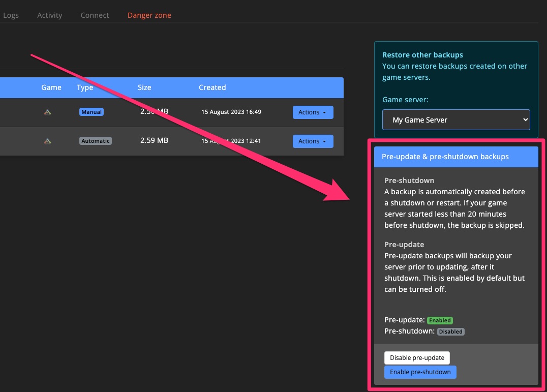Viewport: 547px width, 392px height.
Task: Switch to the Logs tab
Action: (11, 15)
